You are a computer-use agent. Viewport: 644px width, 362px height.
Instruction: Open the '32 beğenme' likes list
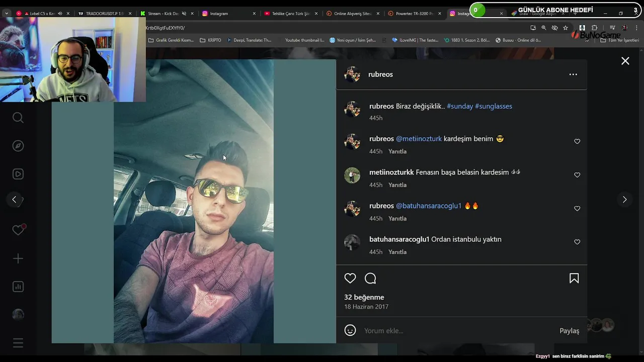point(364,297)
